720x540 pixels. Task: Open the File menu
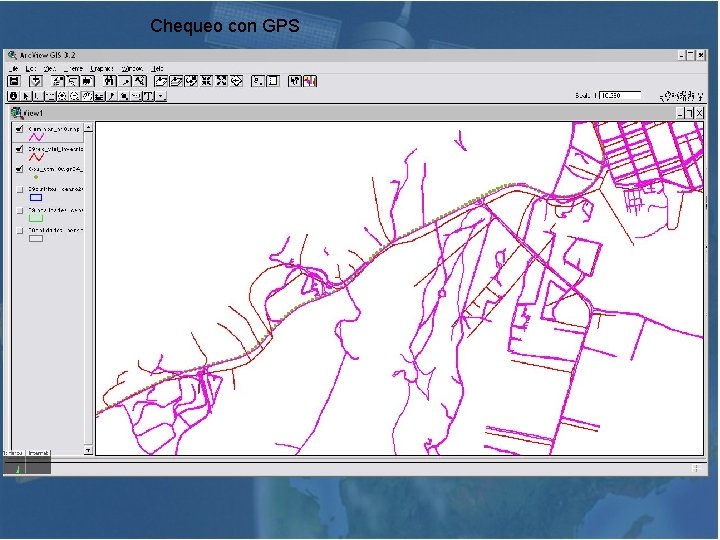point(14,68)
